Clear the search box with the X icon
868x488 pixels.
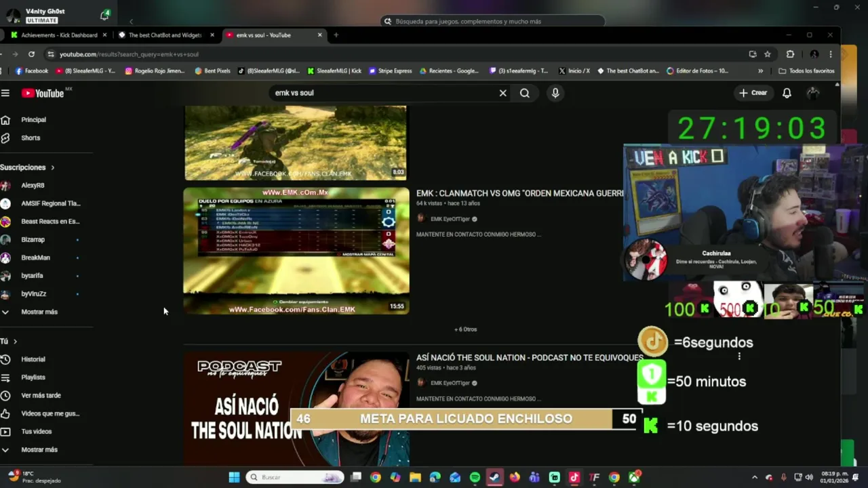click(502, 93)
